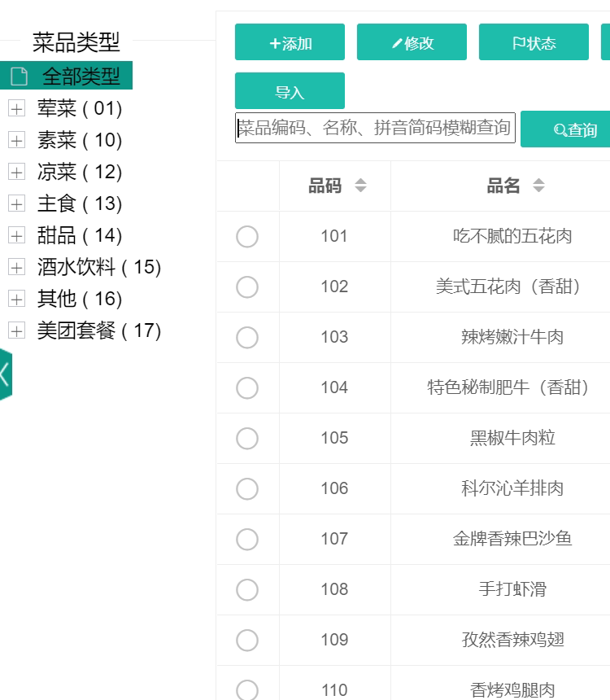Collapse sidebar with left arrow handle
The width and height of the screenshot is (610, 700).
(x=6, y=374)
